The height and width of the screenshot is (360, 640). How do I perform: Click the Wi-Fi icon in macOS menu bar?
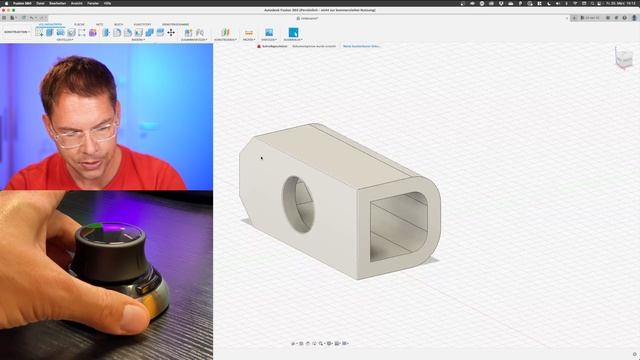click(575, 3)
